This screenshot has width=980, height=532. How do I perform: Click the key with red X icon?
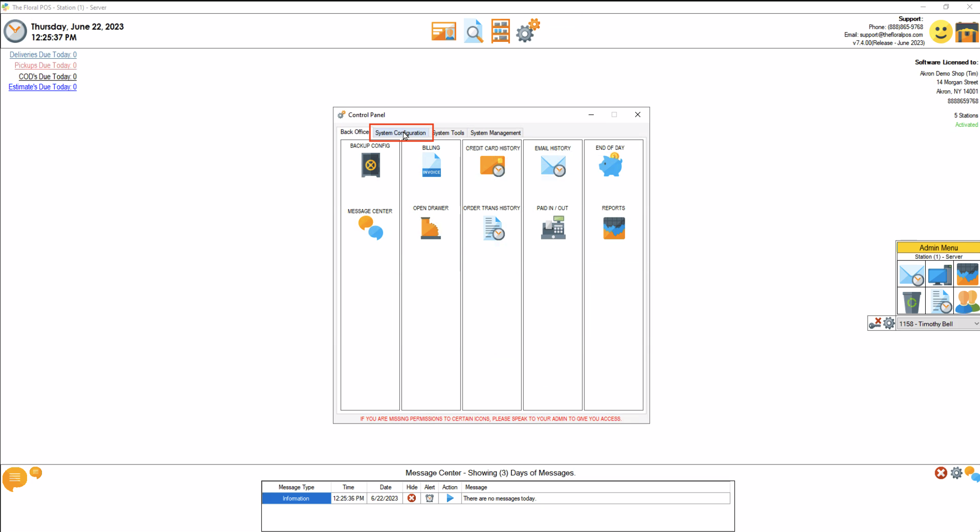click(875, 323)
